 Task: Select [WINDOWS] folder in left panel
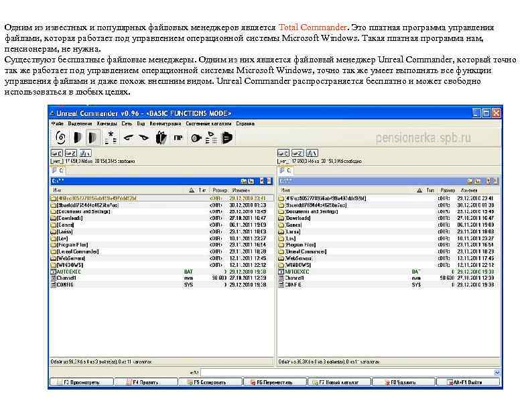pyautogui.click(x=161, y=265)
